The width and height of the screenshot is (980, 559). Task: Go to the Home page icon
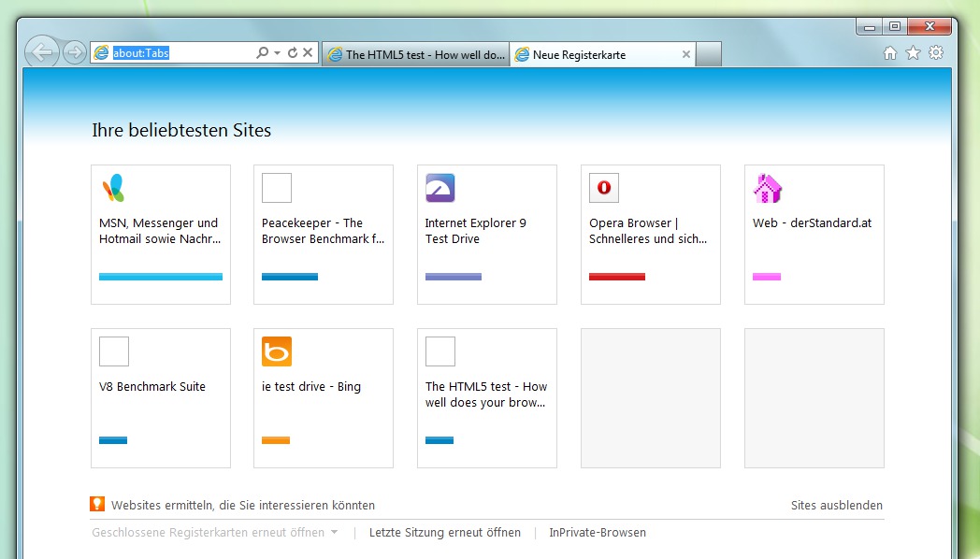(890, 53)
